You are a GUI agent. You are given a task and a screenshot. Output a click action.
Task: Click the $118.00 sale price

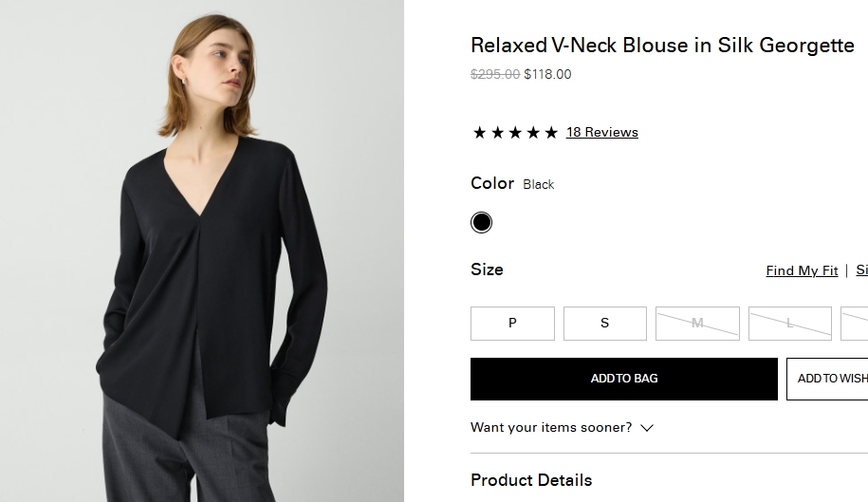(x=547, y=75)
